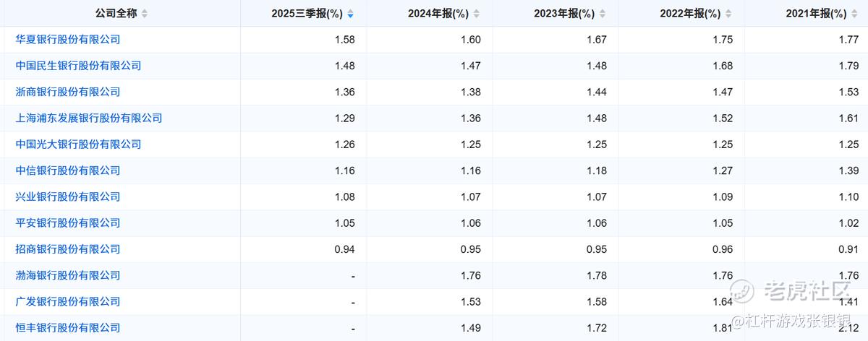Screen dimensions: 868x341
Task: Select 中国民生银行 2024年报 value 1.47
Action: point(471,66)
